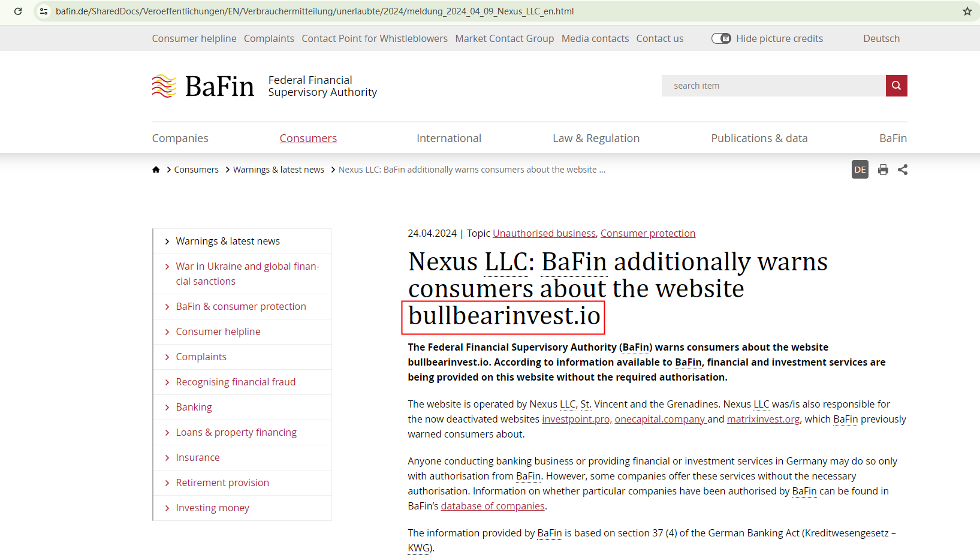Image resolution: width=980 pixels, height=555 pixels.
Task: Focus the search item input field
Action: pos(774,86)
